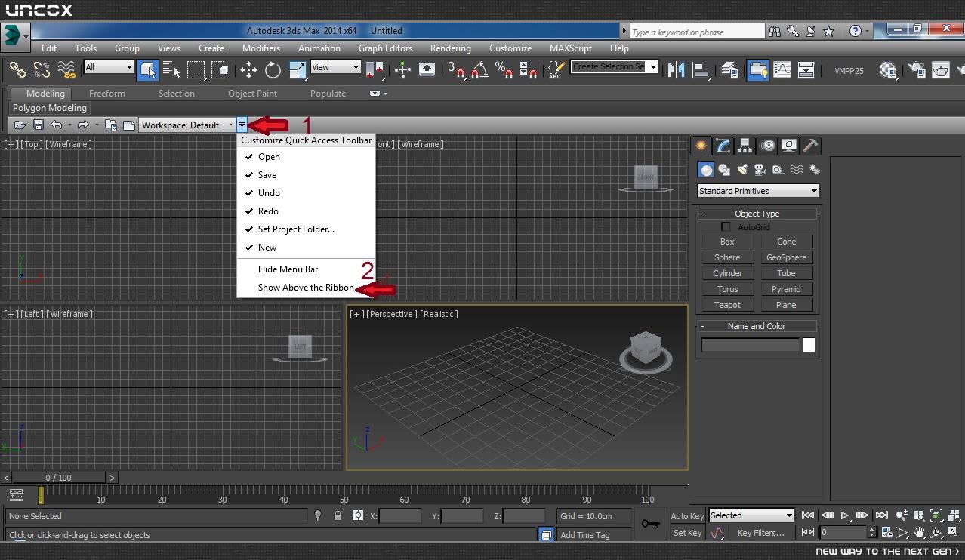
Task: Click the GeoSphere button
Action: point(787,257)
